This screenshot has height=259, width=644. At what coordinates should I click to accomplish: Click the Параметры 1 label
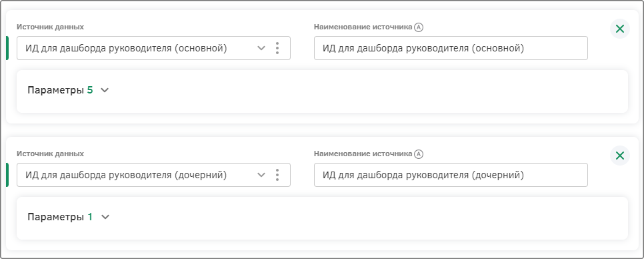pos(60,217)
